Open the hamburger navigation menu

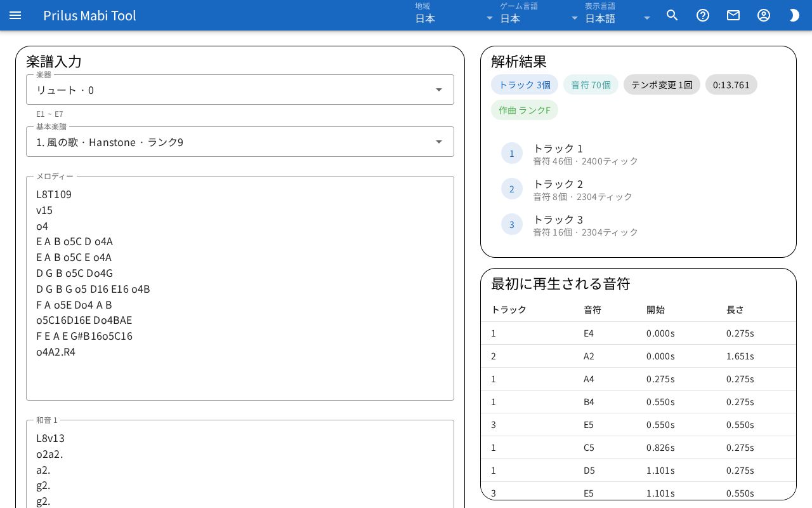tap(15, 15)
